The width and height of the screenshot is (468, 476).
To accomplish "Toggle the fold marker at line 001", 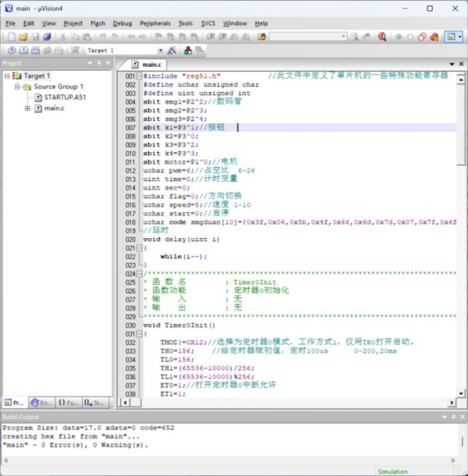I will pos(139,76).
